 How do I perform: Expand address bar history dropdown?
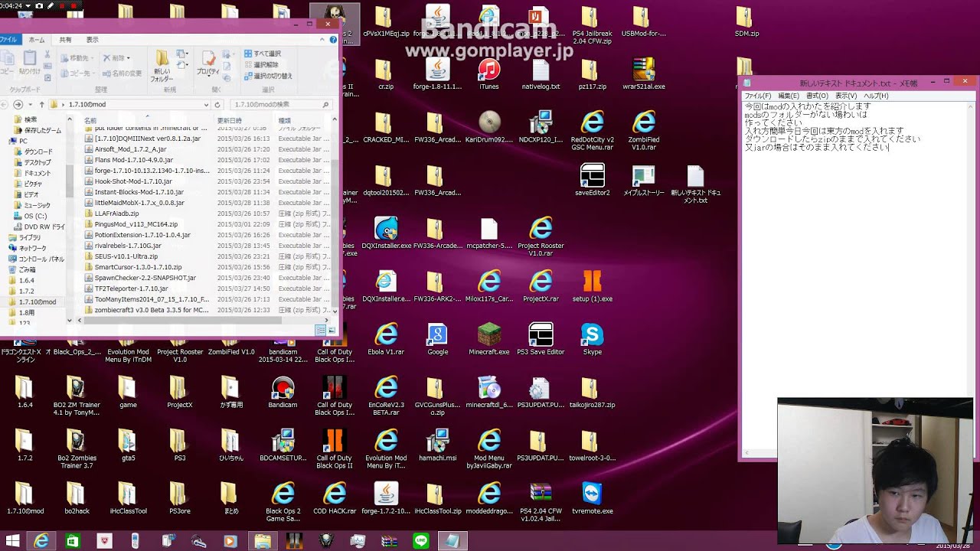click(206, 104)
